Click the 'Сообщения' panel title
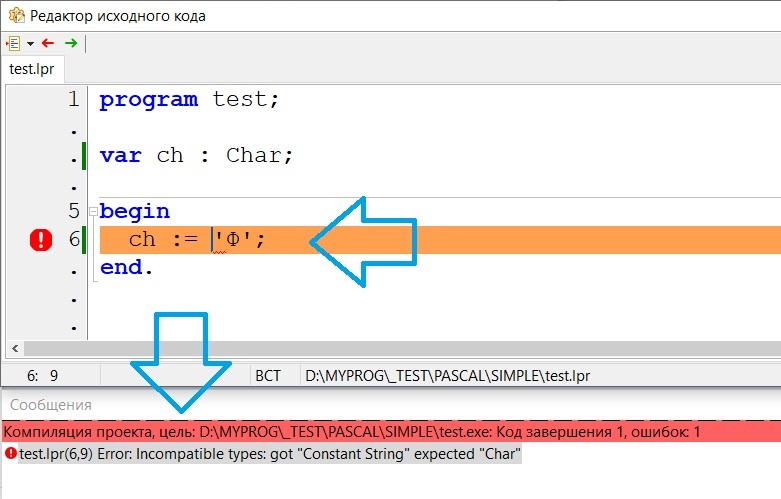Viewport: 781px width, 499px height. tap(51, 405)
